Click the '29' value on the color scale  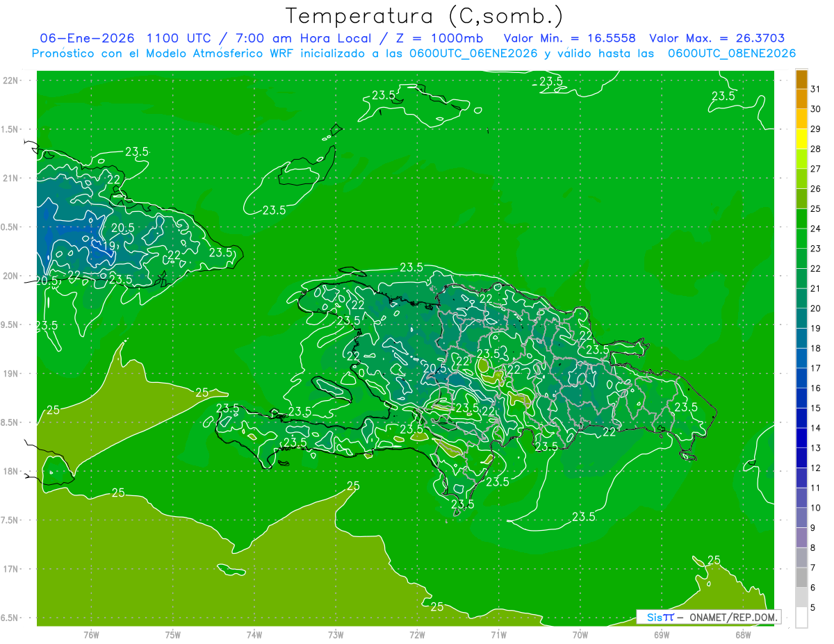816,129
